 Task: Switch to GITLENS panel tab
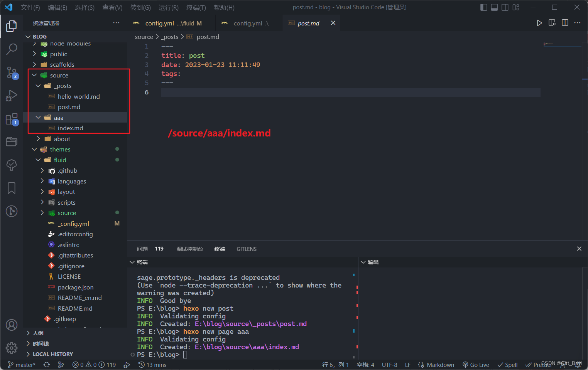click(247, 249)
